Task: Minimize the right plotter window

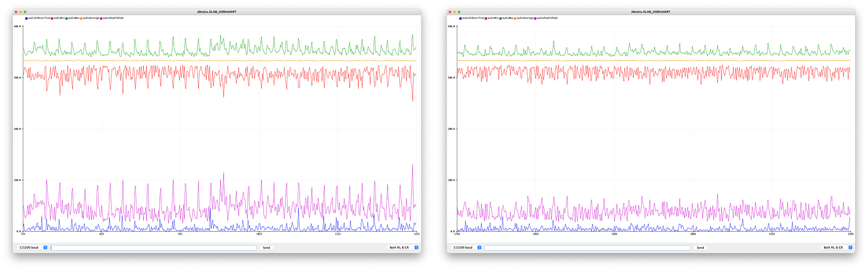Action: click(x=454, y=12)
